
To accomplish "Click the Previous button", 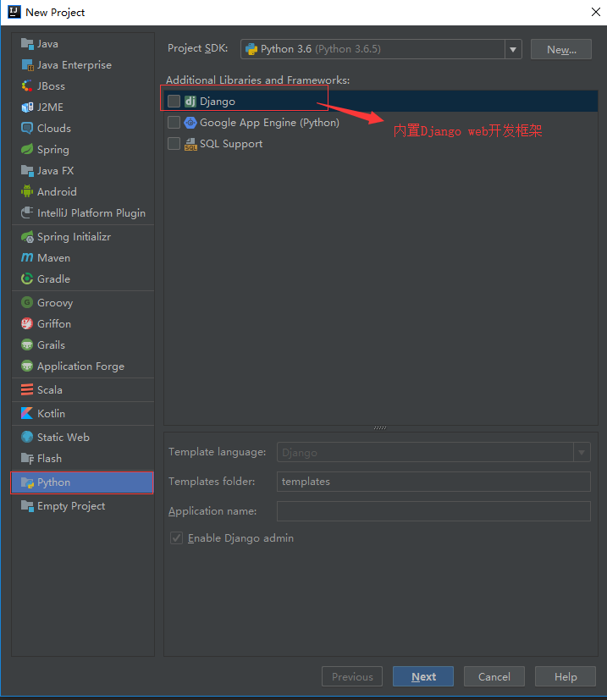I will (352, 676).
